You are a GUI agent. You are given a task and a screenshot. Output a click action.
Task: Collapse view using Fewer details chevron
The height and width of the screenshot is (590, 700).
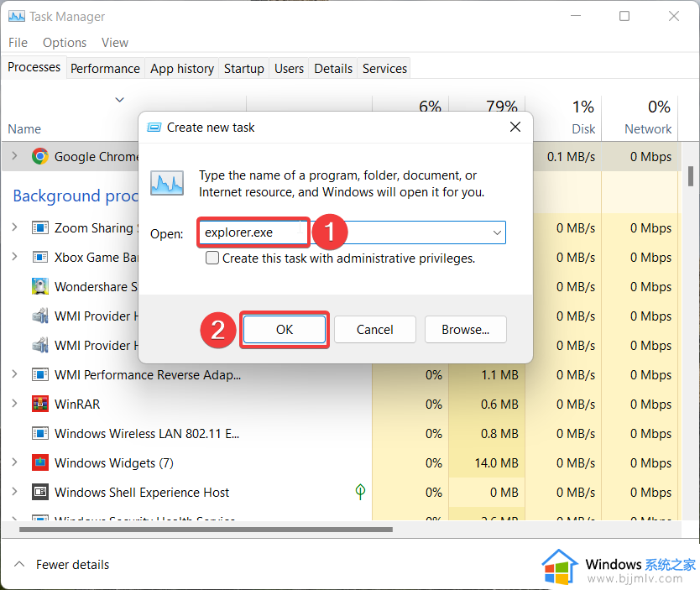[19, 564]
